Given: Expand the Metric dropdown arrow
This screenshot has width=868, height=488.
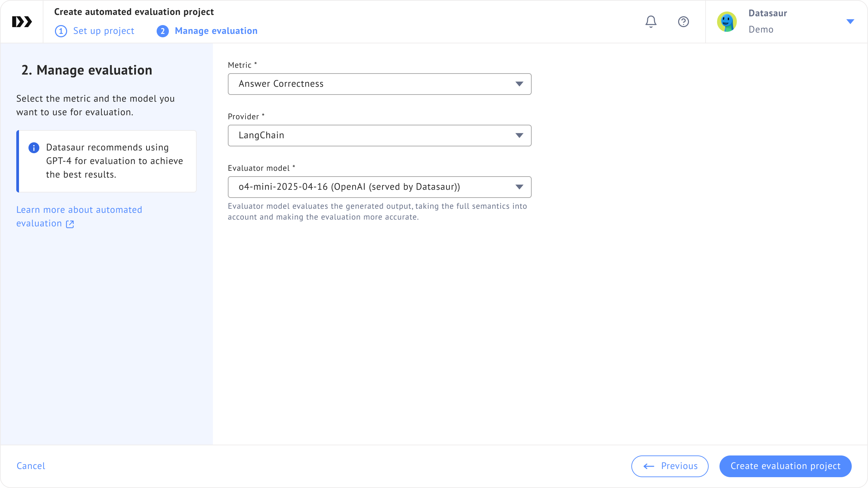Looking at the screenshot, I should 519,84.
